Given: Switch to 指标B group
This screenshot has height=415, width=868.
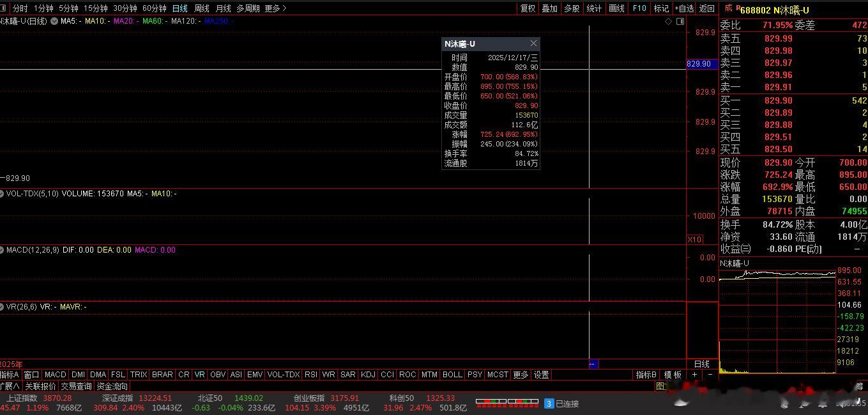Looking at the screenshot, I should point(646,375).
